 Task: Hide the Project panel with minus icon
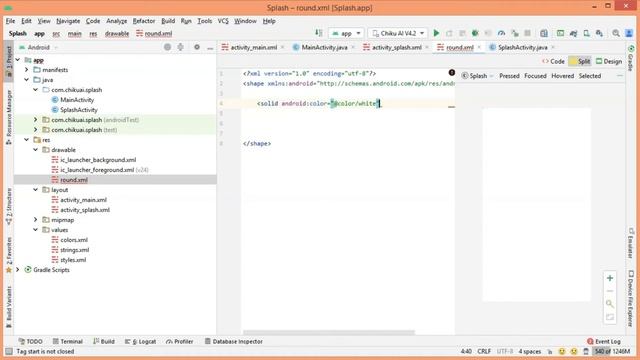(x=210, y=48)
